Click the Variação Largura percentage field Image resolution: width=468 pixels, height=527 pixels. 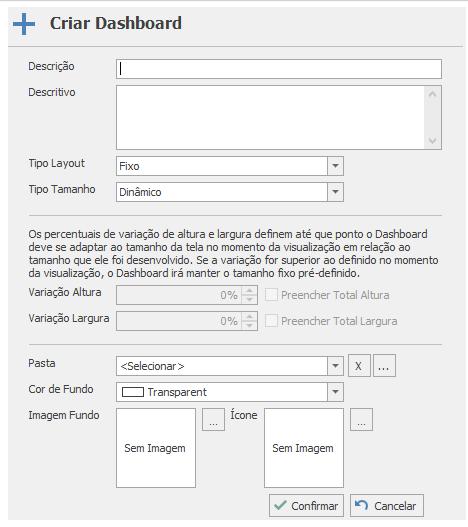(x=179, y=321)
